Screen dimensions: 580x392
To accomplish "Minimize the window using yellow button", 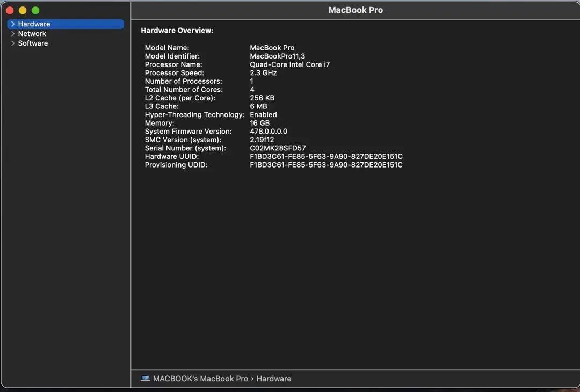I will pos(23,11).
